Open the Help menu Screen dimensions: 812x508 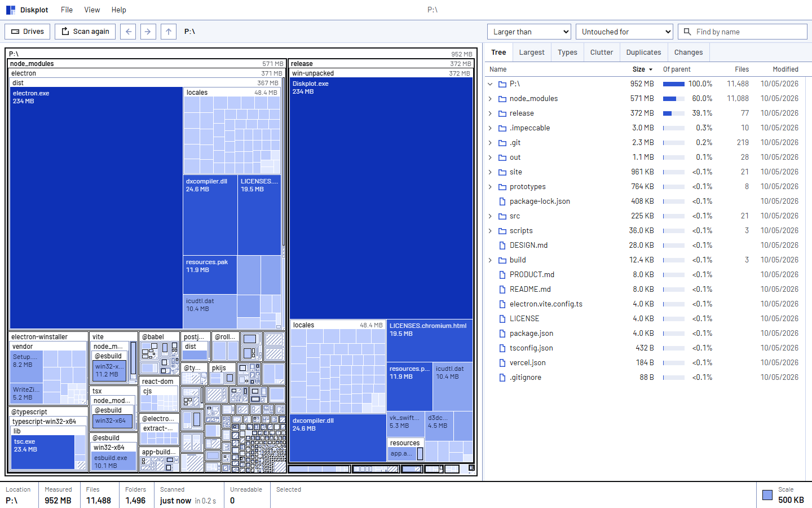coord(118,10)
